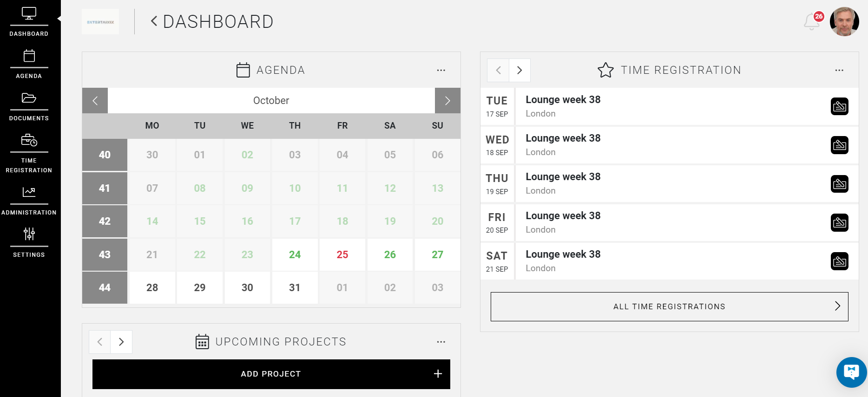This screenshot has height=397, width=868.
Task: Click the calendar icon in Agenda header
Action: click(x=243, y=70)
